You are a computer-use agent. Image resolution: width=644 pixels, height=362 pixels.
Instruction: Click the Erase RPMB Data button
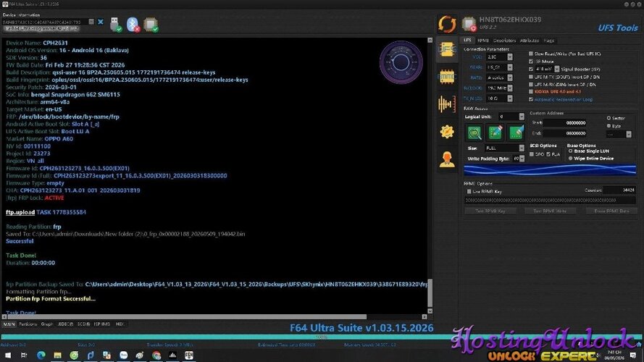click(x=611, y=211)
